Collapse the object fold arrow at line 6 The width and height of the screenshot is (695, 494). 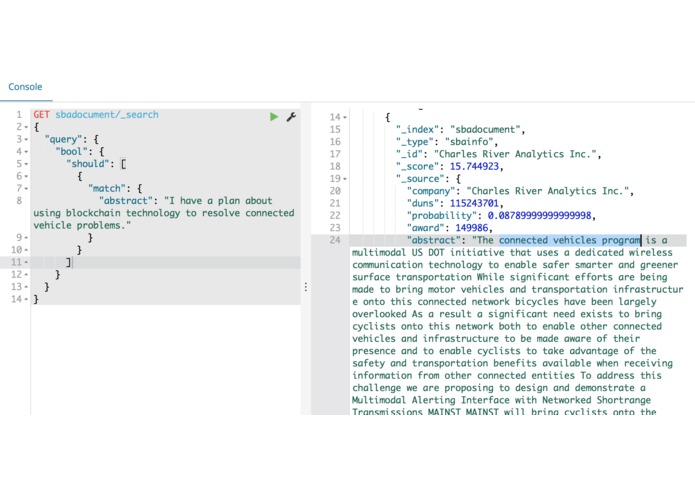tap(26, 176)
